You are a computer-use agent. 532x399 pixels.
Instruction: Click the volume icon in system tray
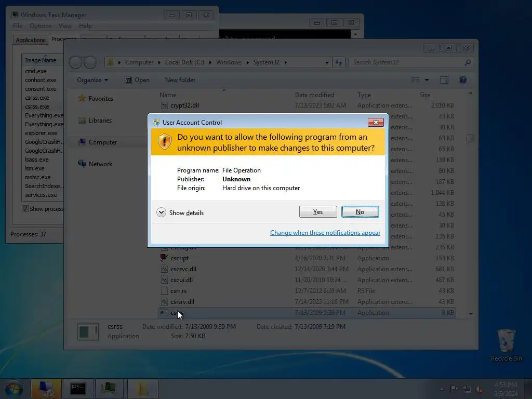[x=480, y=390]
